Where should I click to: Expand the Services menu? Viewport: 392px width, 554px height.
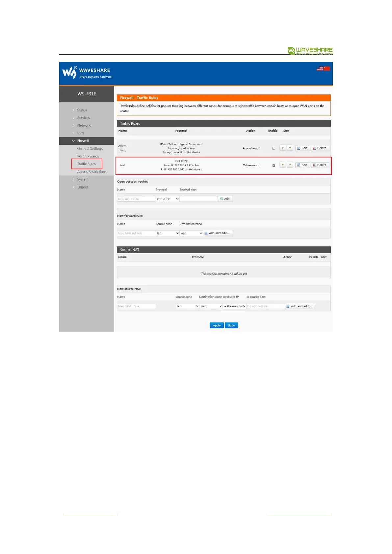click(83, 118)
